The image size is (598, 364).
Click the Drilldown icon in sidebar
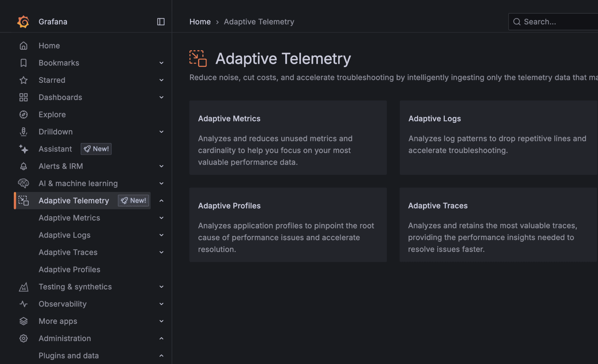point(23,132)
